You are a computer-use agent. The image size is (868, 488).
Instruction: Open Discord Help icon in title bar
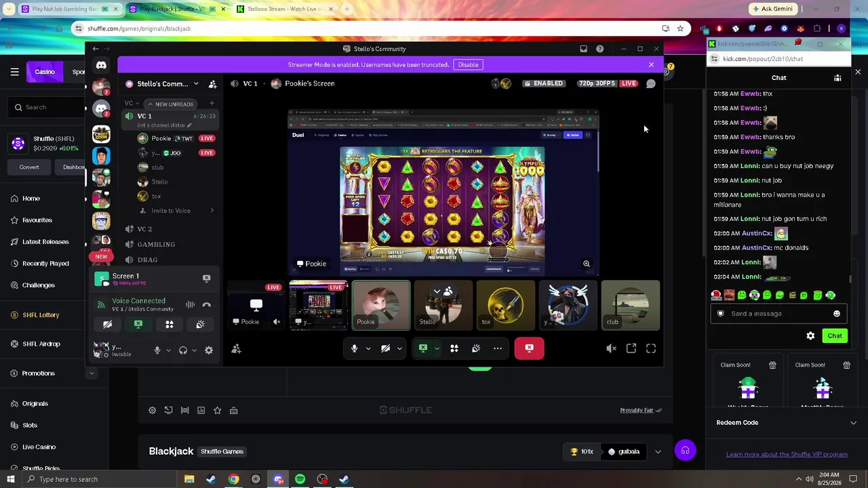[599, 49]
